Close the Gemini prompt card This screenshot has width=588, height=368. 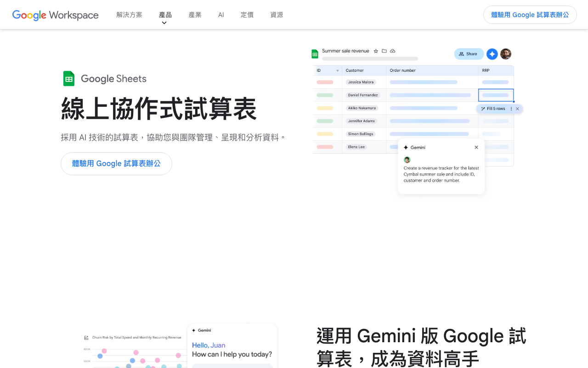476,147
